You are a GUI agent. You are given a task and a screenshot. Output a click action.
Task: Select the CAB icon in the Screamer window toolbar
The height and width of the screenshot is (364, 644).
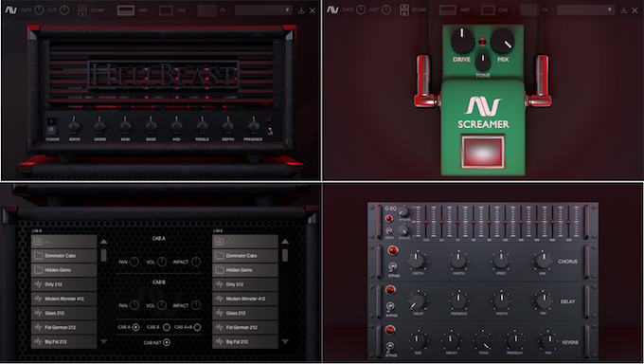coord(488,9)
